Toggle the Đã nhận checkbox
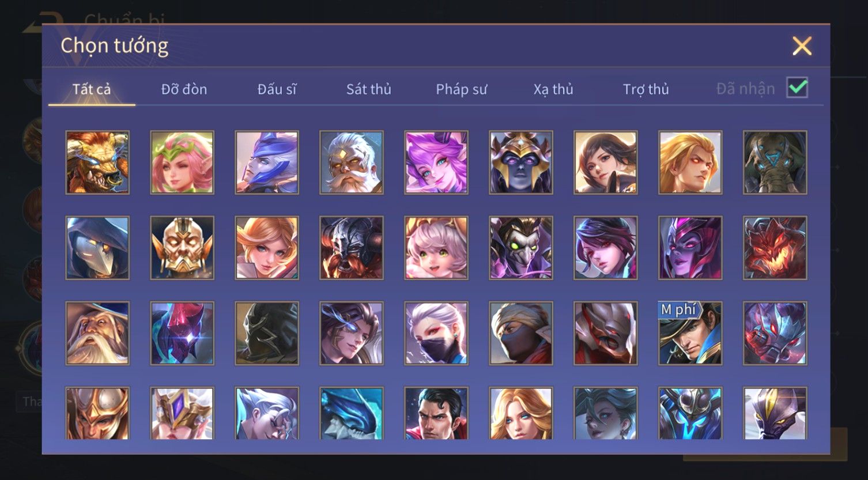868x480 pixels. pos(797,88)
